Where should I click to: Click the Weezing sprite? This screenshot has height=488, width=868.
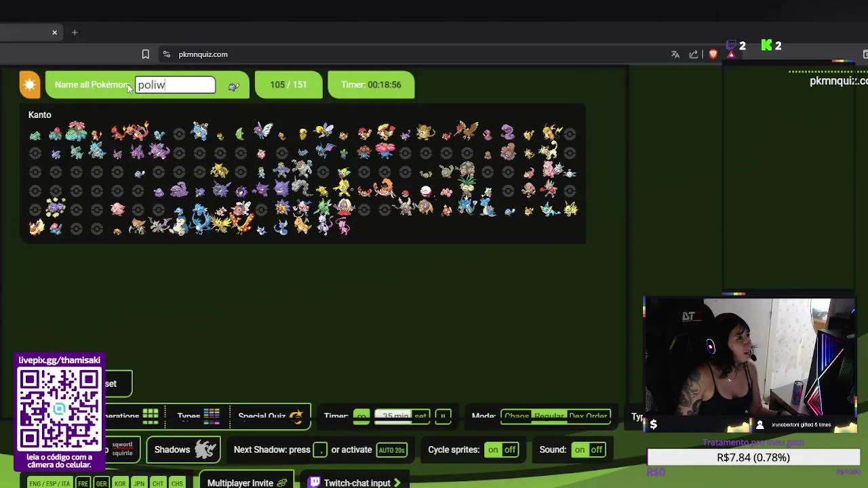(x=56, y=208)
